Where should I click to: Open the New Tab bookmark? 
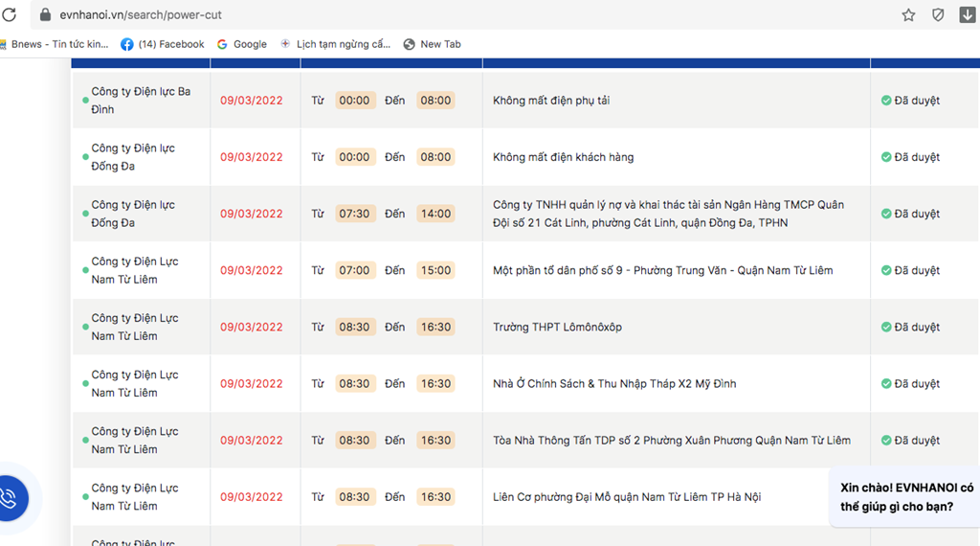433,44
